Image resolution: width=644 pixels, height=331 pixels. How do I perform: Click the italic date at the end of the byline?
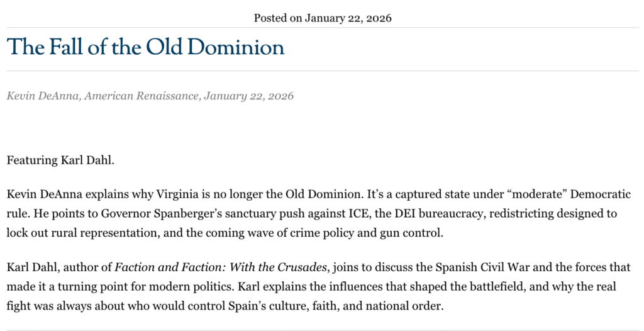tap(248, 96)
